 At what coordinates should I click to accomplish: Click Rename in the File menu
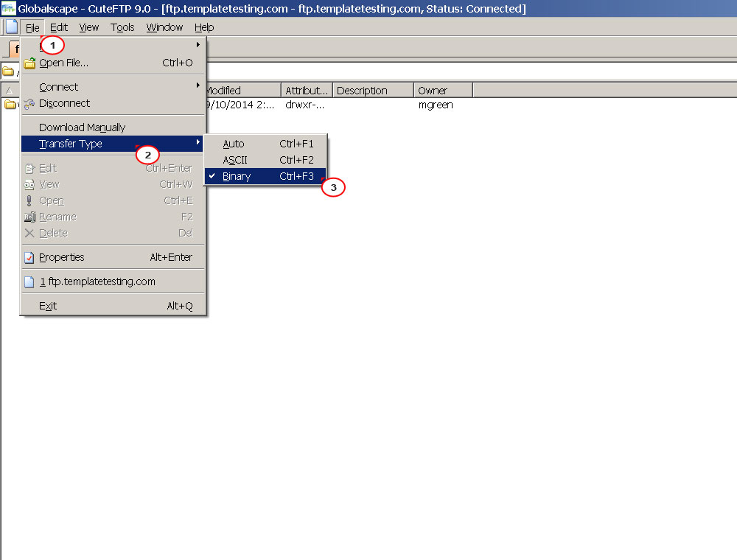pos(113,217)
